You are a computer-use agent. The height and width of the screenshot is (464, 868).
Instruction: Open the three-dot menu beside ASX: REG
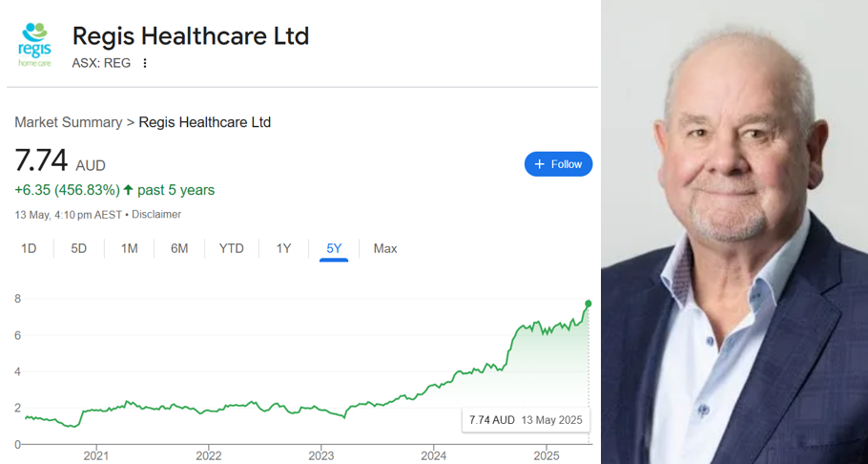(145, 63)
